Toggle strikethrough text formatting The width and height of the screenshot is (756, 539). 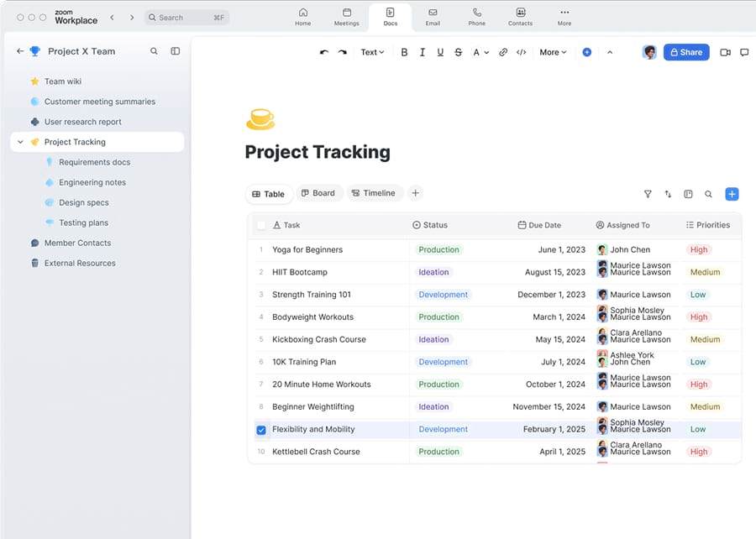tap(458, 52)
